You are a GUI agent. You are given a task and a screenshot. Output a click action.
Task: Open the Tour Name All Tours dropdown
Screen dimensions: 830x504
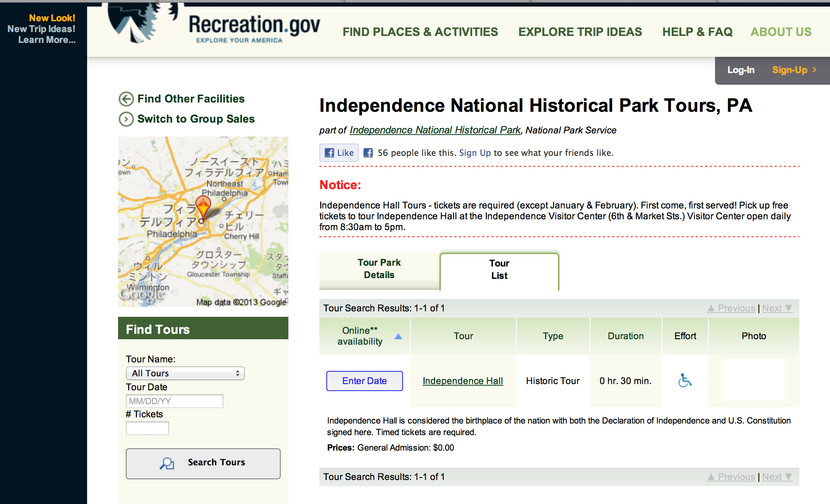coord(185,373)
